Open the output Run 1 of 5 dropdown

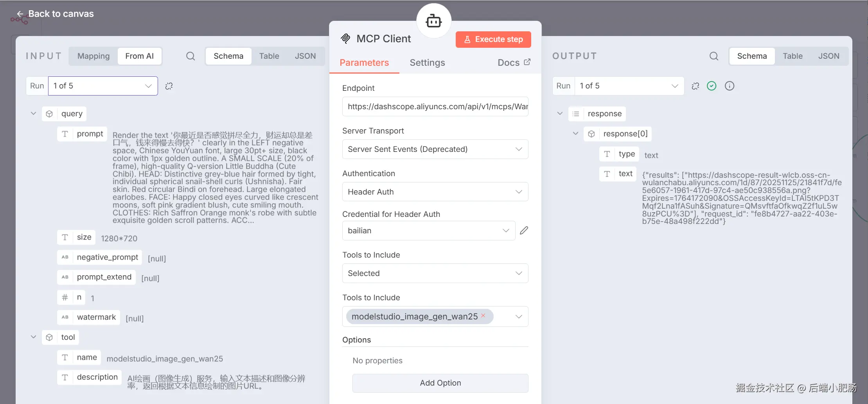(x=629, y=86)
